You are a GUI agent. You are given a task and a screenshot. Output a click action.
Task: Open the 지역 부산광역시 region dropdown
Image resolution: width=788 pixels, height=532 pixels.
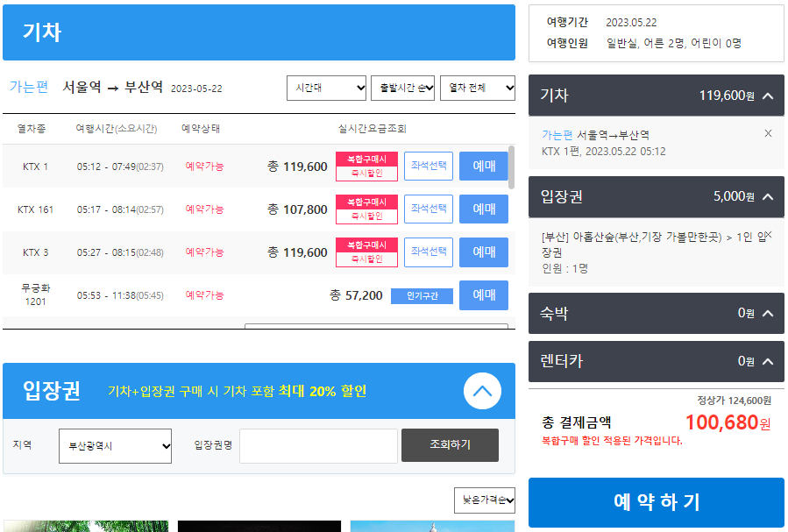click(115, 445)
